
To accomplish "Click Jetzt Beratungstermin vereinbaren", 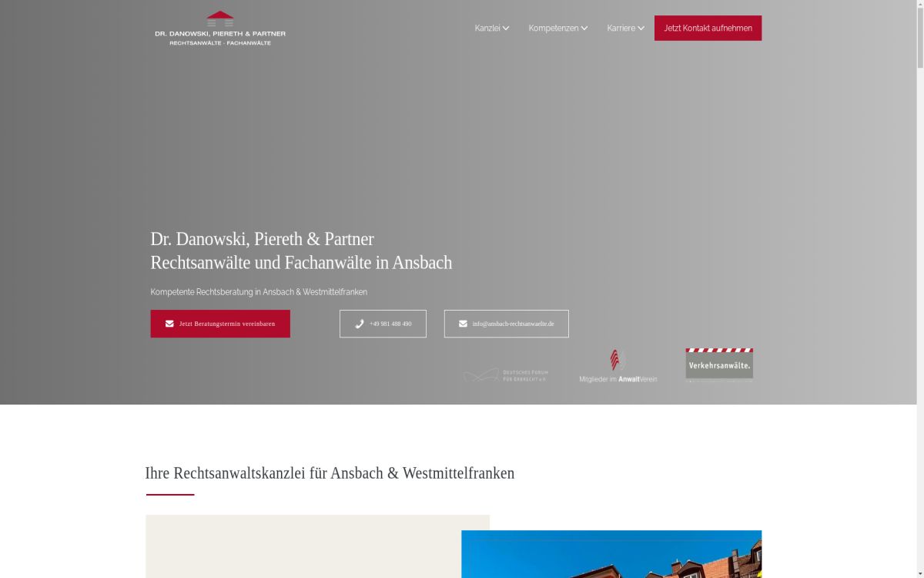I will [x=220, y=324].
